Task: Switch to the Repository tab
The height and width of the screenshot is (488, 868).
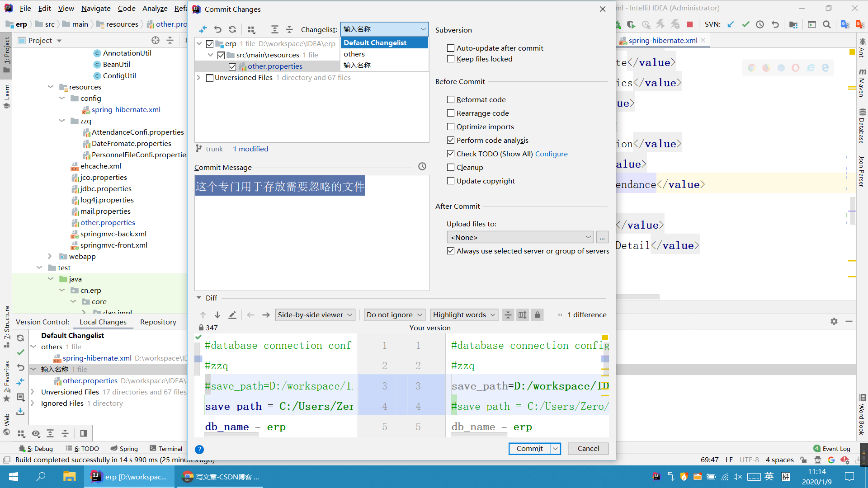Action: (158, 322)
